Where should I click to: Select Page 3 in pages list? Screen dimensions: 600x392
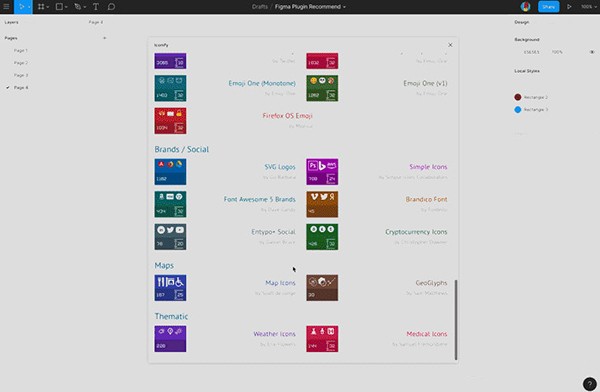[21, 75]
